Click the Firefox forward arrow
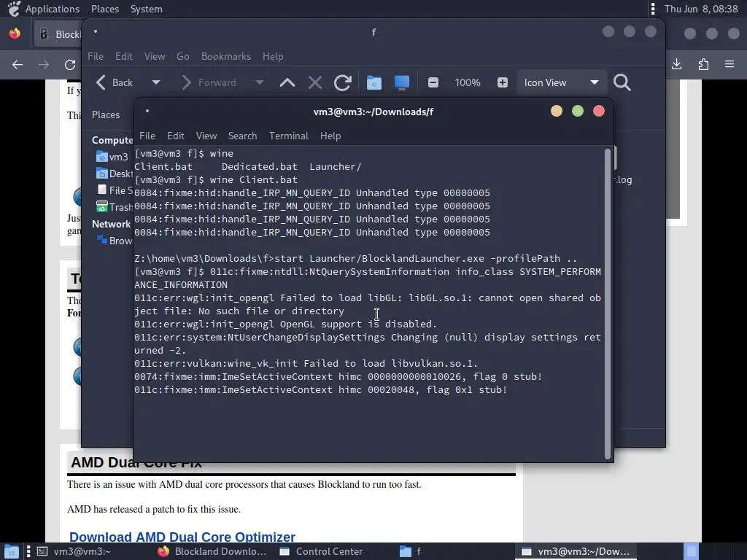 click(43, 65)
